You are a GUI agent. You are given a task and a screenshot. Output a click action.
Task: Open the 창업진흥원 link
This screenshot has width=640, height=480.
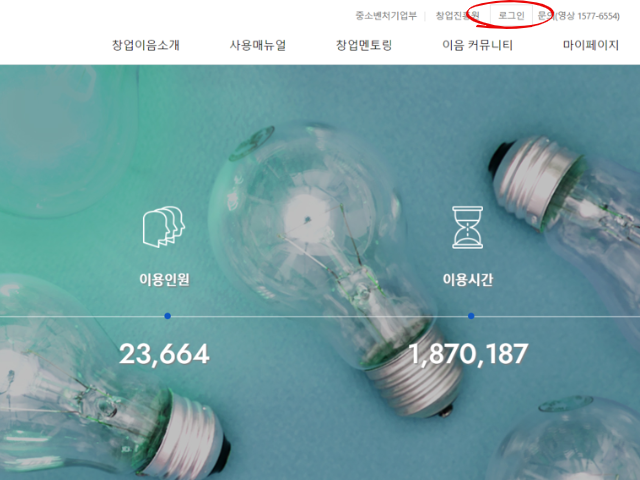click(x=457, y=16)
